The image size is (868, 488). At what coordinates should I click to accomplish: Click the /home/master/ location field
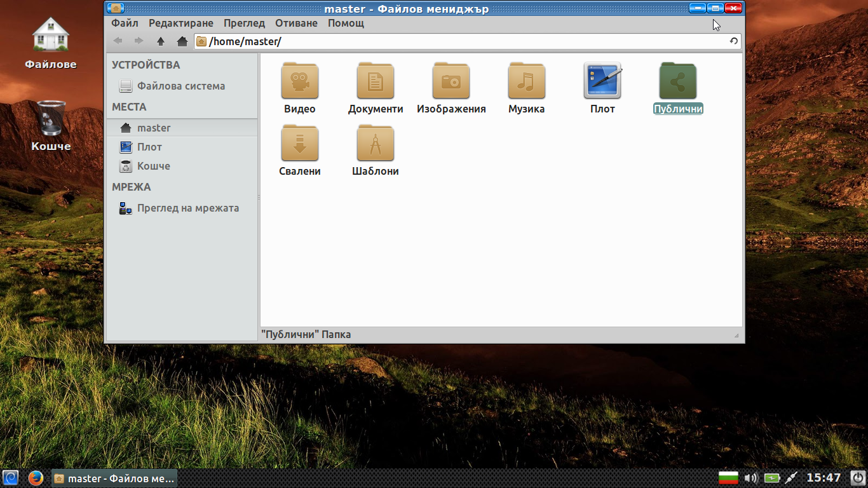468,41
